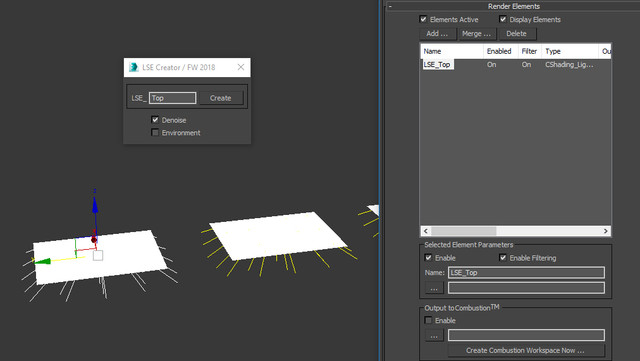The width and height of the screenshot is (640, 361).
Task: Click the Name field containing LSE_Top
Action: coord(526,272)
